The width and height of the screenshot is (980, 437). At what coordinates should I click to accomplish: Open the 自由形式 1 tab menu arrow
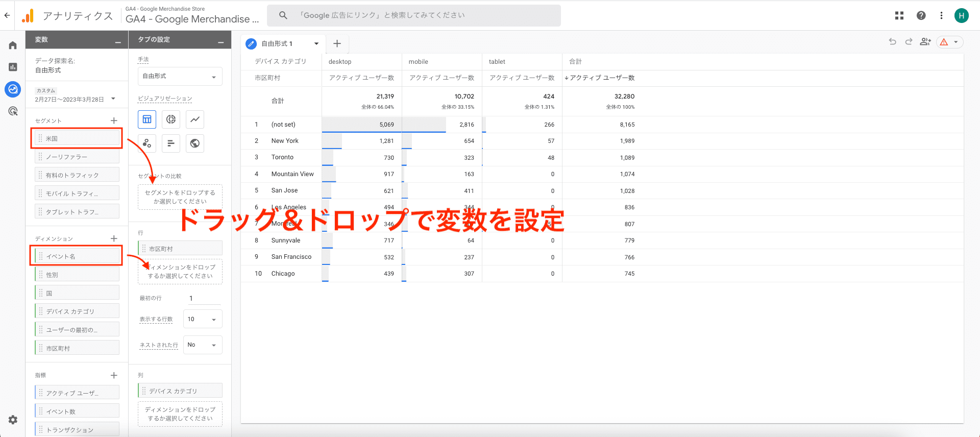point(316,43)
